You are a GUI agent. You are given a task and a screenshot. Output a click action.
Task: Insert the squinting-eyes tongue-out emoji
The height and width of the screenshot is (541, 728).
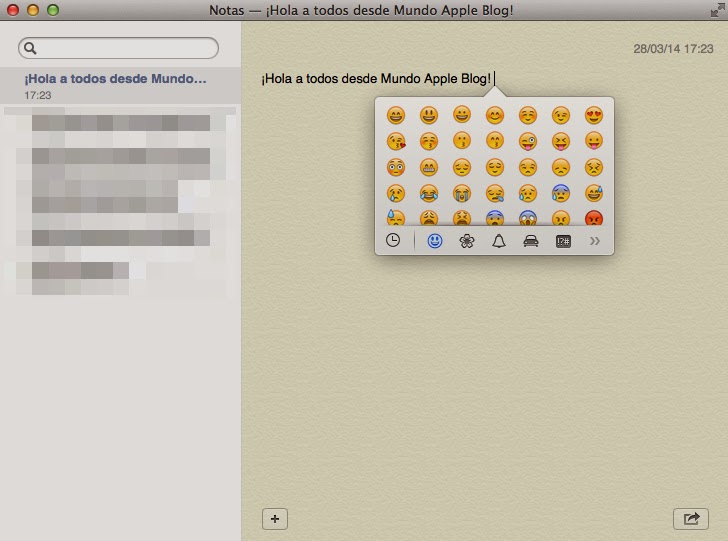pyautogui.click(x=561, y=141)
